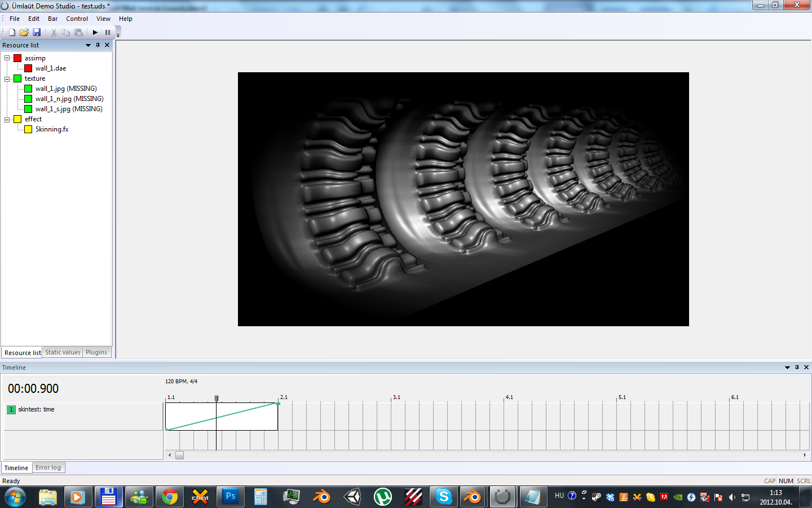This screenshot has width=812, height=508.
Task: Click the Copy toolbar icon
Action: [x=66, y=32]
